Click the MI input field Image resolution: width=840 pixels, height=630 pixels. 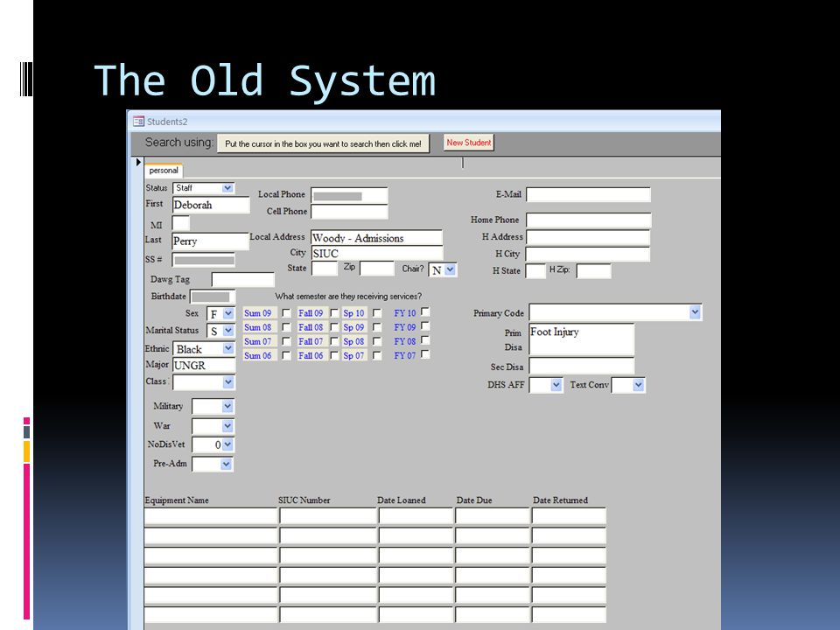[x=180, y=223]
